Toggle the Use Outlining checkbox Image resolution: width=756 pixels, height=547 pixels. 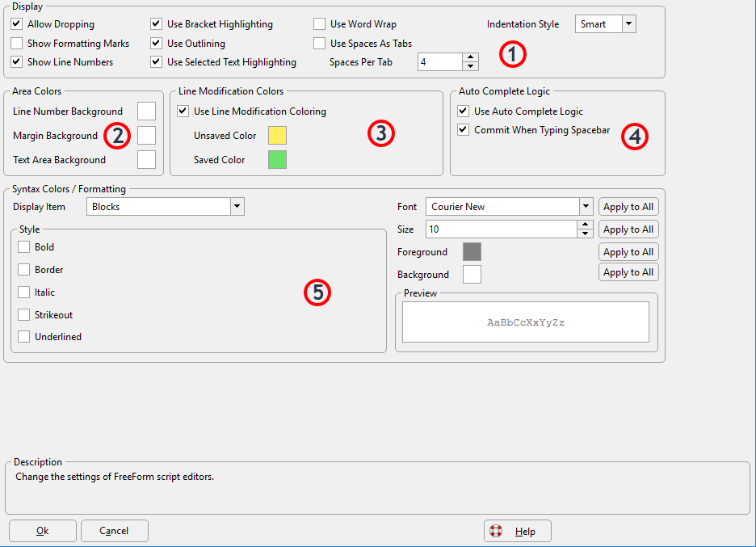tap(156, 43)
